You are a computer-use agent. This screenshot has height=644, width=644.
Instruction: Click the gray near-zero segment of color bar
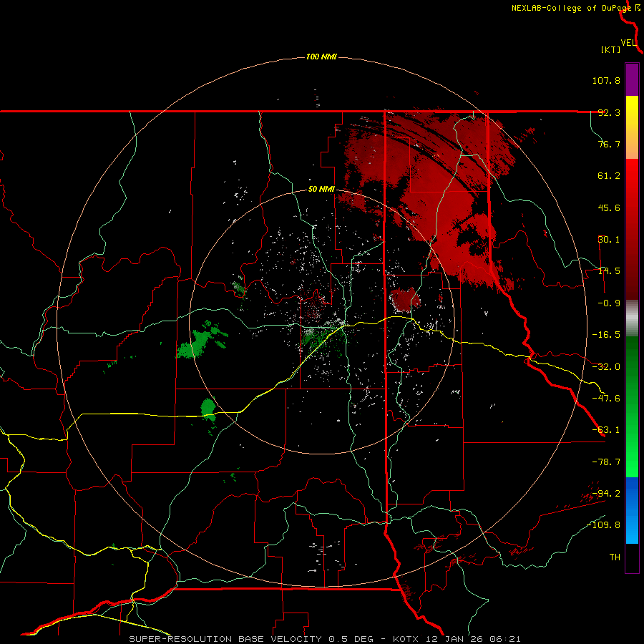[632, 318]
